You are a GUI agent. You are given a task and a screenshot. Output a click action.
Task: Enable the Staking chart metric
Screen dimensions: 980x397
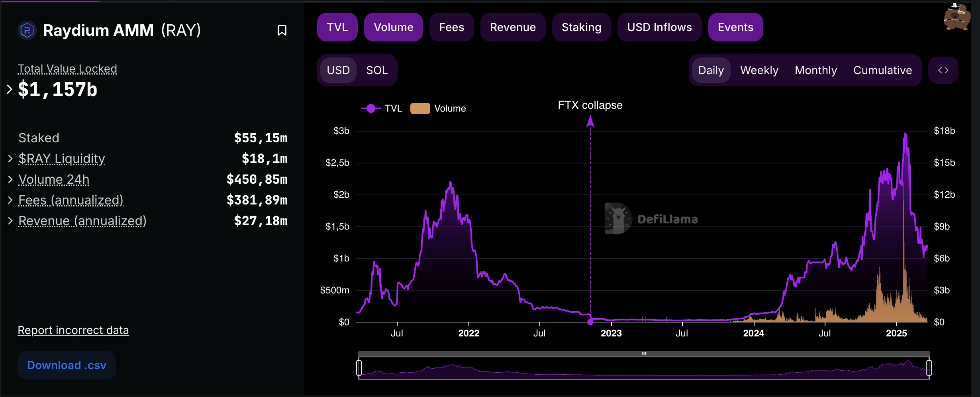[581, 27]
